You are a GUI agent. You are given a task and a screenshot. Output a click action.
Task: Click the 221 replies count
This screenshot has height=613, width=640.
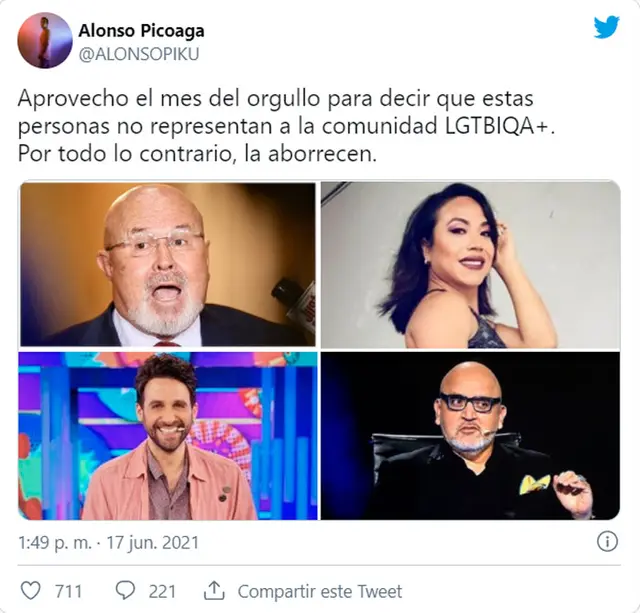coord(162,591)
